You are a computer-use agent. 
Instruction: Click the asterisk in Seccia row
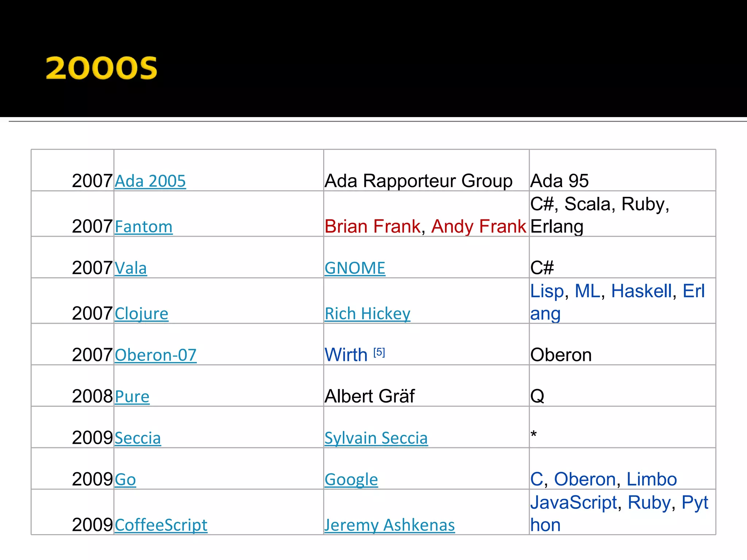pyautogui.click(x=534, y=435)
